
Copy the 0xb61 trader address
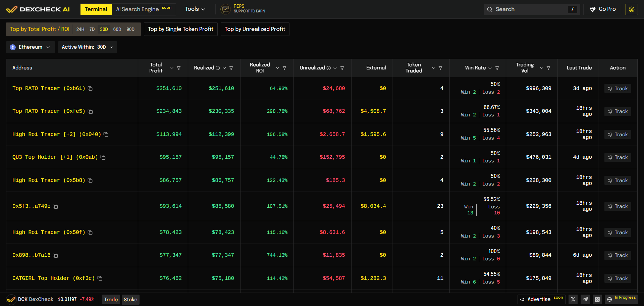tap(90, 89)
